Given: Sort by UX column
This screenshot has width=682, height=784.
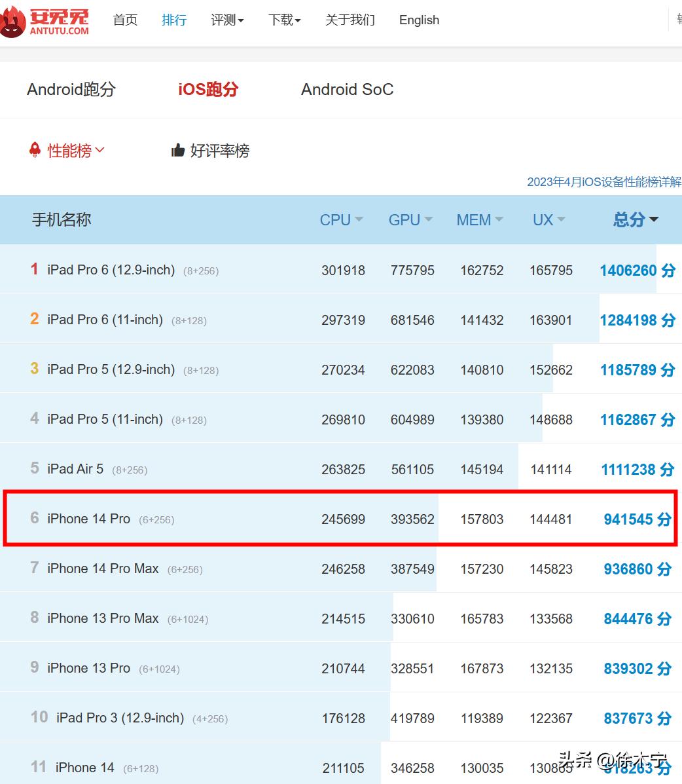Looking at the screenshot, I should (x=548, y=219).
